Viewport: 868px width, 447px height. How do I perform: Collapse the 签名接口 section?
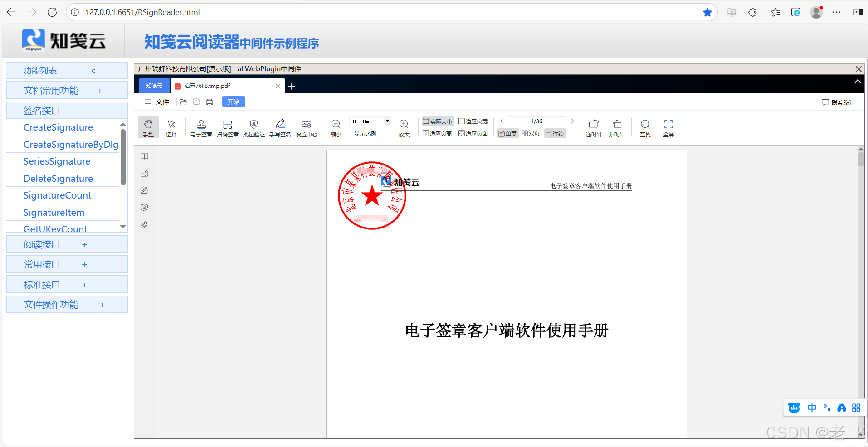67,111
